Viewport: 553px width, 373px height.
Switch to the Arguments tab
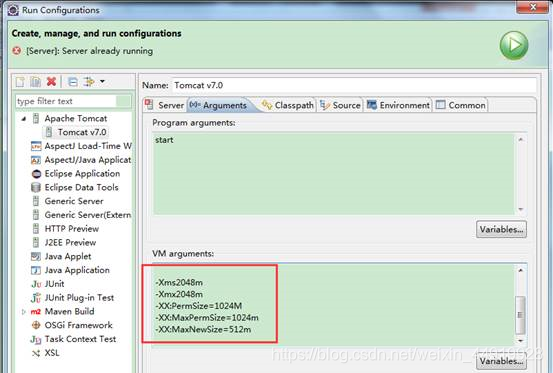219,105
